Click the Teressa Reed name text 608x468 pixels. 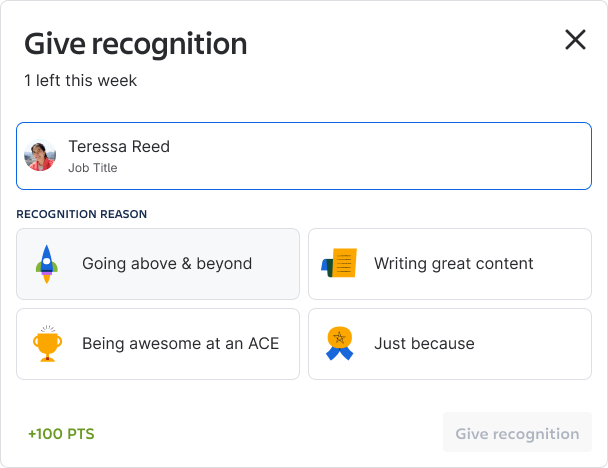click(x=119, y=147)
